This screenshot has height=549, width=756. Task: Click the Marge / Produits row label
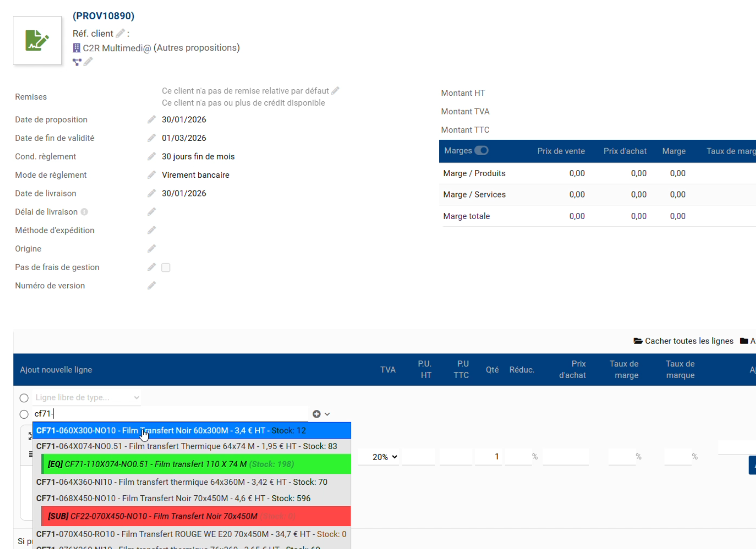[x=474, y=173]
